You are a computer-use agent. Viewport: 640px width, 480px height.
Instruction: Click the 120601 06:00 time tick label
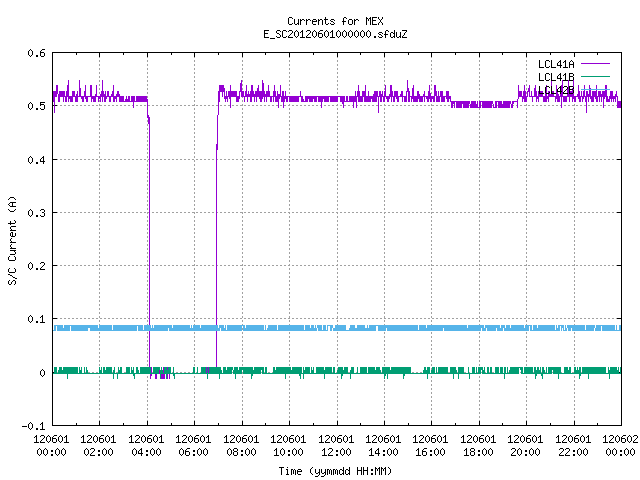(193, 446)
